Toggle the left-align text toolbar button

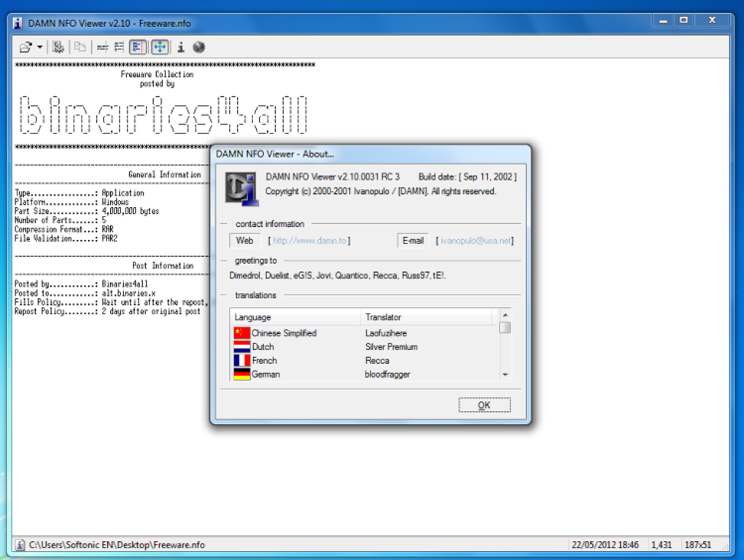[138, 47]
